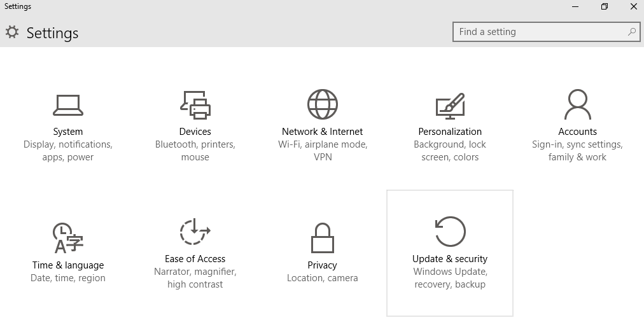Image resolution: width=644 pixels, height=320 pixels.
Task: Select the Network & Internet globe icon
Action: click(323, 104)
